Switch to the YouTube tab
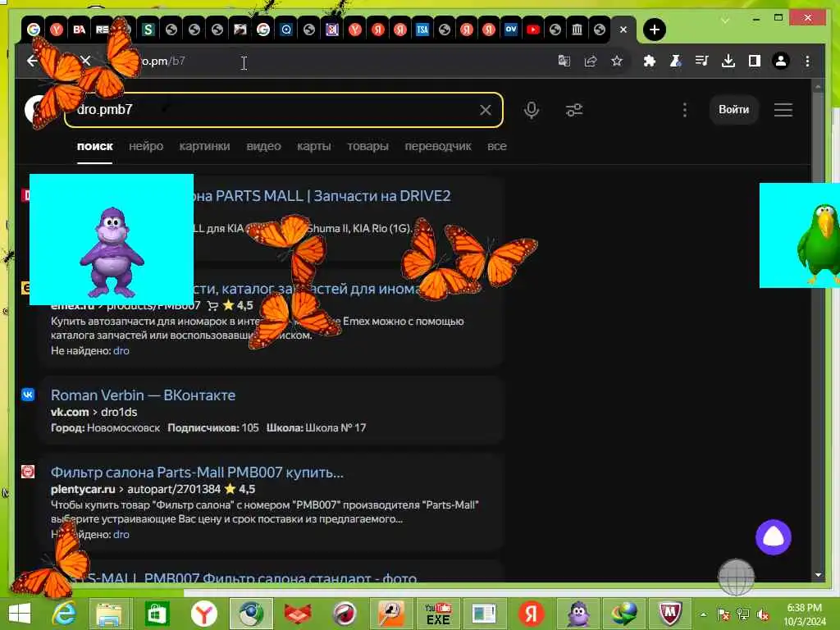Image resolution: width=840 pixels, height=630 pixels. (533, 30)
